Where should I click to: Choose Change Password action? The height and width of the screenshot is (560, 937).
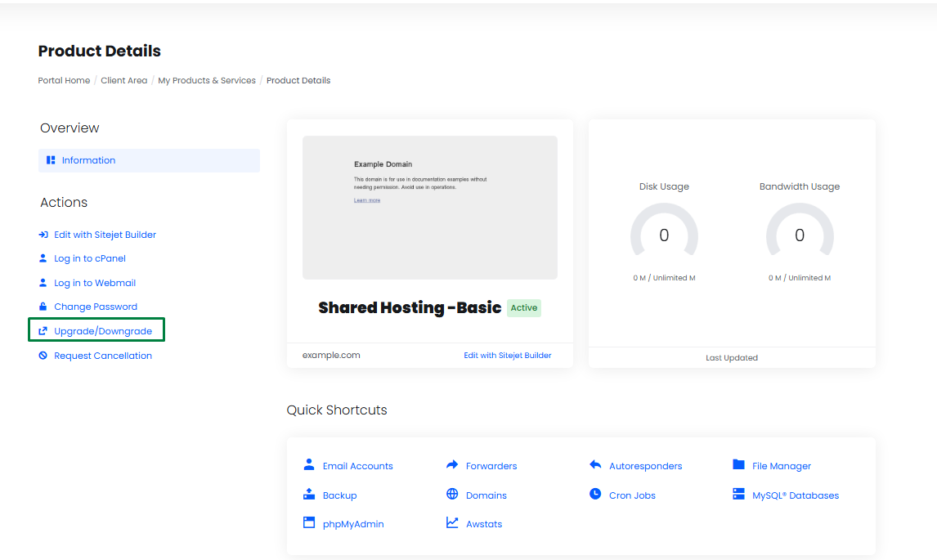point(96,307)
